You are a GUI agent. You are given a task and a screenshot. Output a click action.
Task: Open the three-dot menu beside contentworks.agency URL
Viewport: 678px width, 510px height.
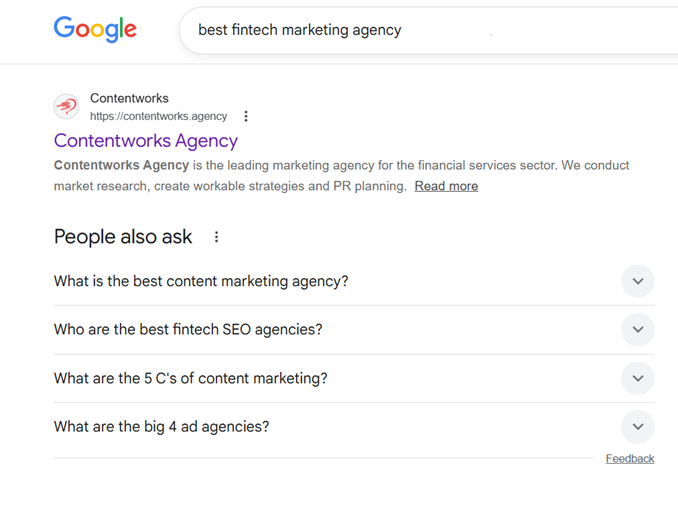pos(246,116)
